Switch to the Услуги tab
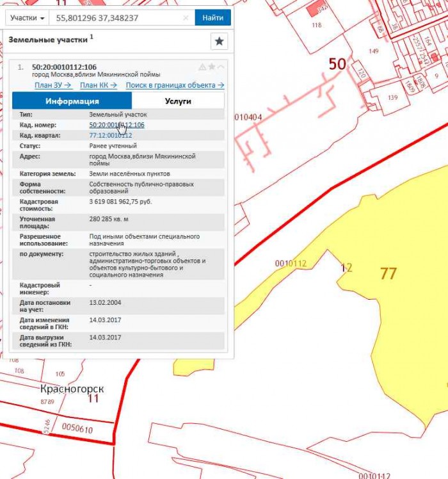Image resolution: width=448 pixels, height=479 pixels. point(178,101)
